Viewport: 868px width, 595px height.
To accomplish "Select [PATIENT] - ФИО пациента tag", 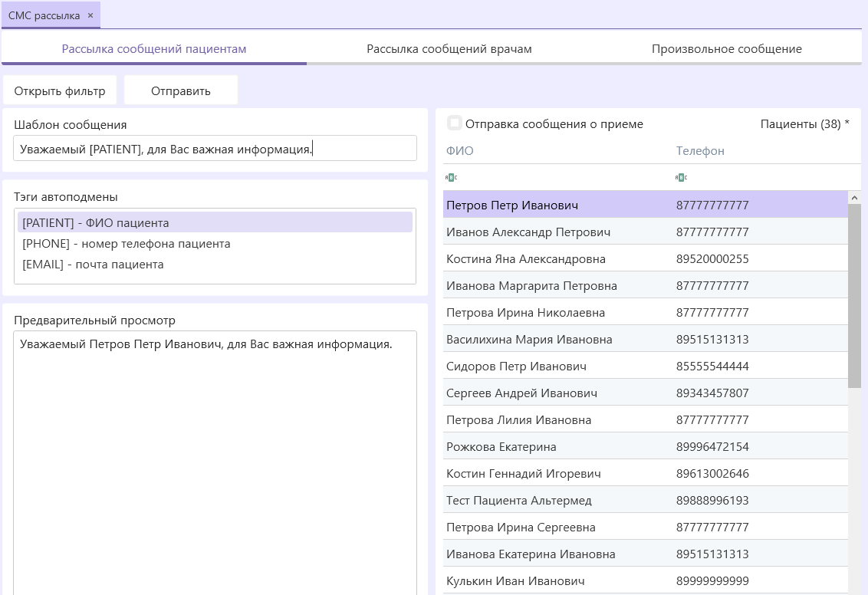I will coord(215,222).
